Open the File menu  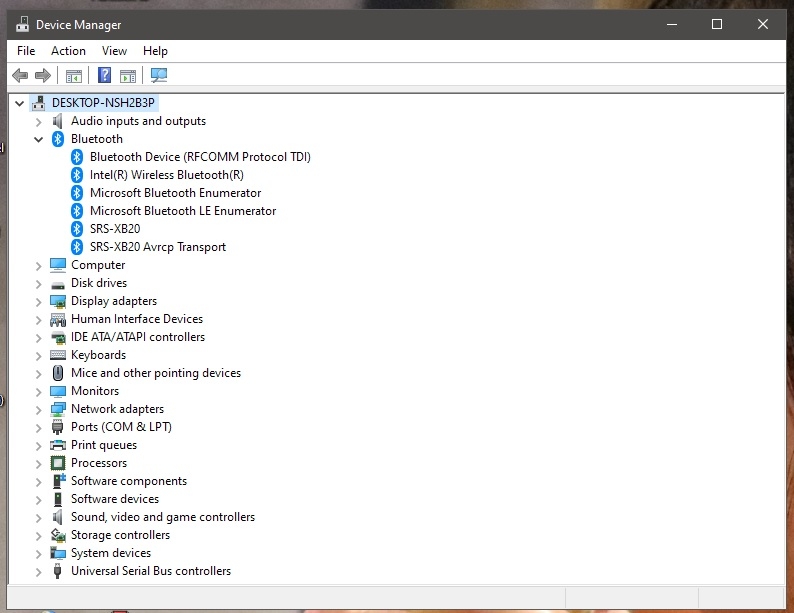(x=26, y=51)
